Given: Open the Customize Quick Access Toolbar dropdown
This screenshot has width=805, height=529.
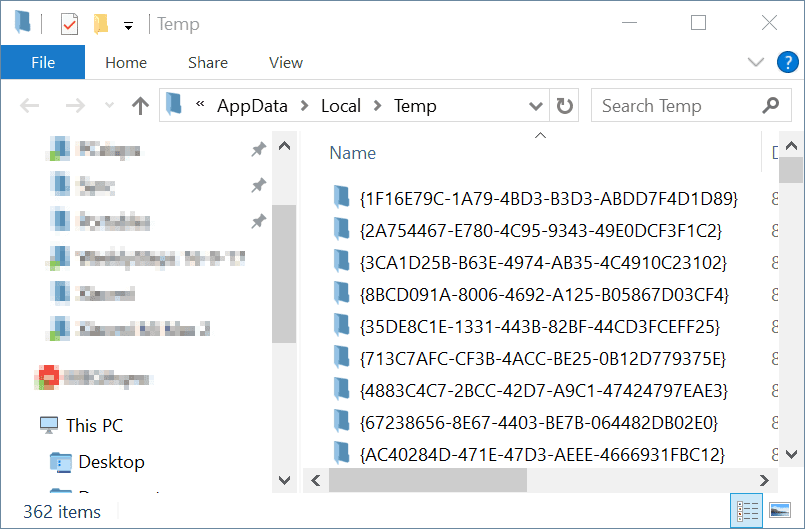Looking at the screenshot, I should (128, 24).
